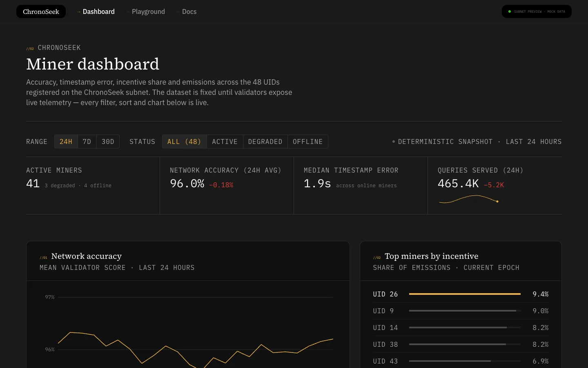The image size is (588, 368).
Task: Go to the Playground page
Action: pos(146,11)
